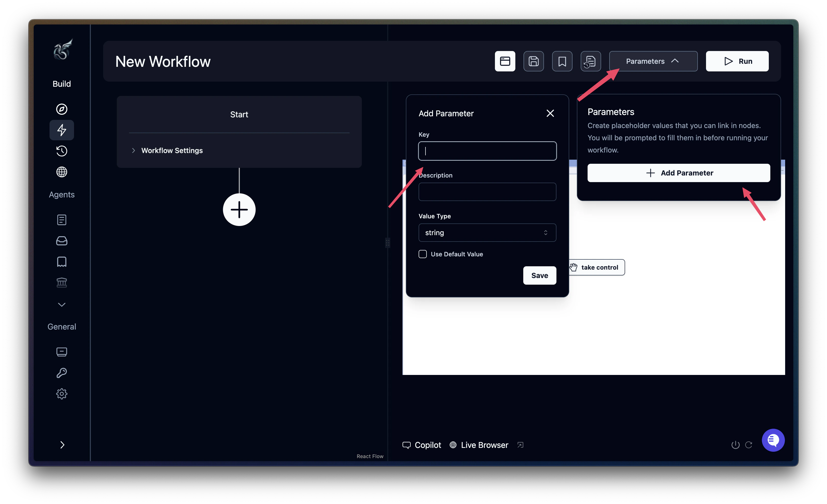Open the settings gear at sidebar bottom
The width and height of the screenshot is (827, 504).
pyautogui.click(x=62, y=394)
